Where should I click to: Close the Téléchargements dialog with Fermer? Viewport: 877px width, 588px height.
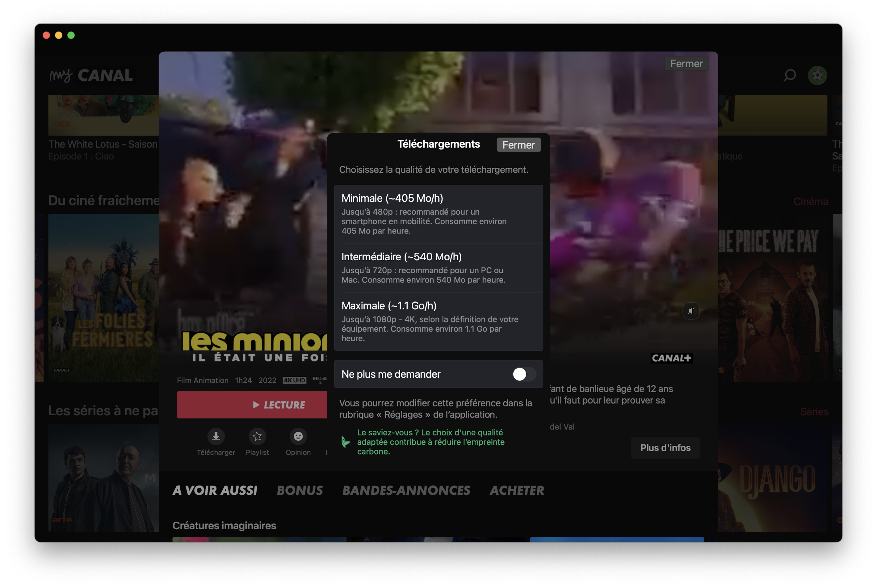tap(518, 145)
